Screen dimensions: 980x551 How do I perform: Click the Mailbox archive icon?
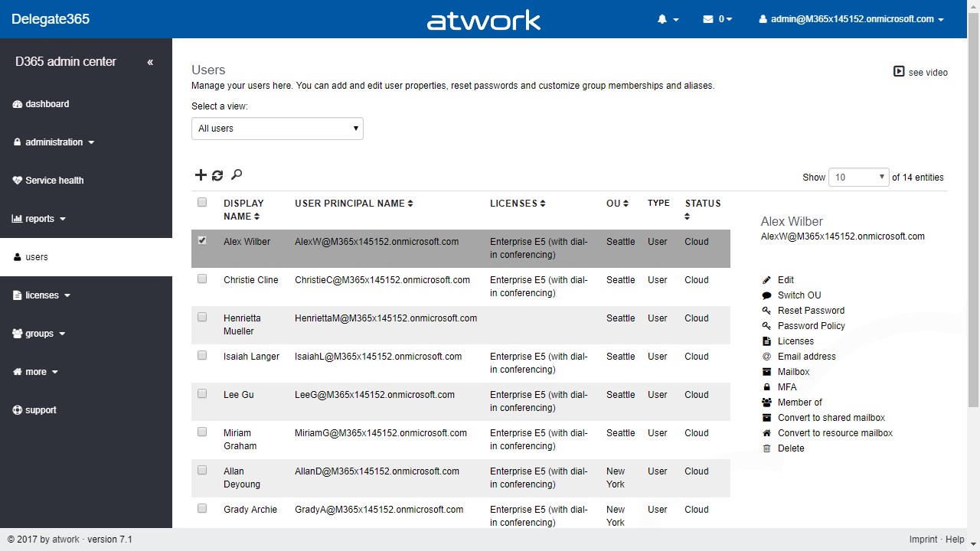tap(766, 372)
